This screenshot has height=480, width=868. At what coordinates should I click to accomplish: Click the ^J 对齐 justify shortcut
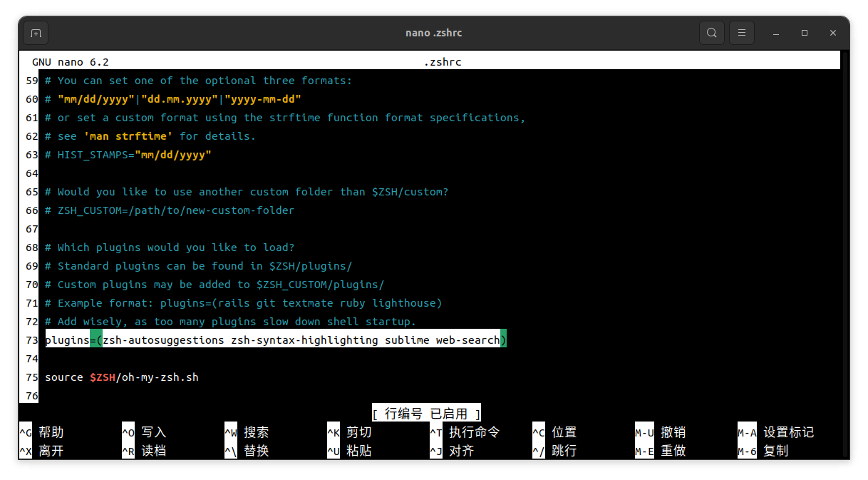pos(452,451)
